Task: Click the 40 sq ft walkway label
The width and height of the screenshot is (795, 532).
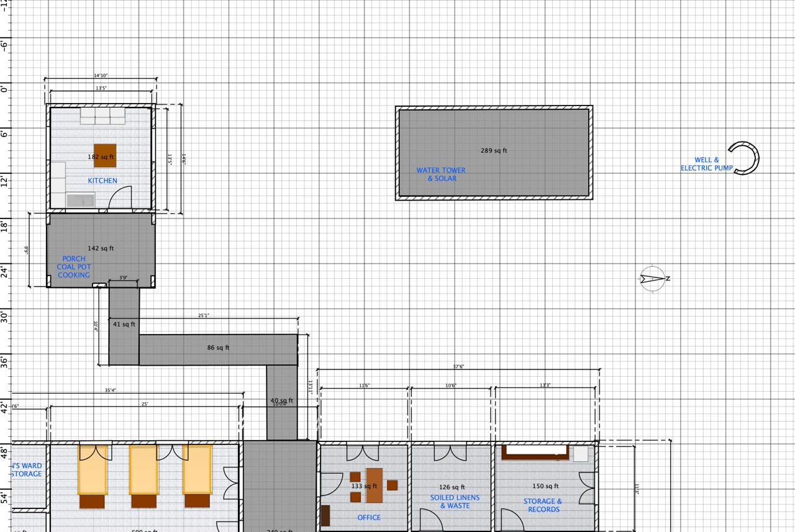Action: pyautogui.click(x=282, y=401)
